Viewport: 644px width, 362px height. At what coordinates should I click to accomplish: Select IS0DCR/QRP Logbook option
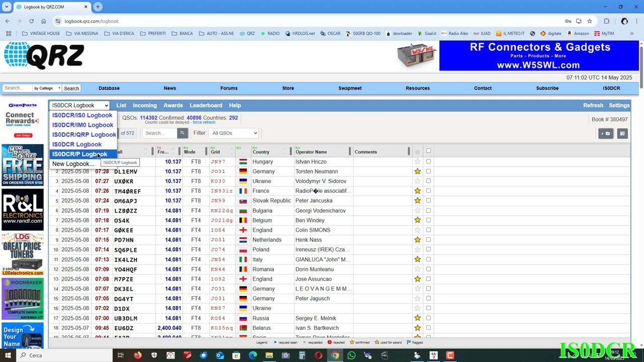(84, 135)
